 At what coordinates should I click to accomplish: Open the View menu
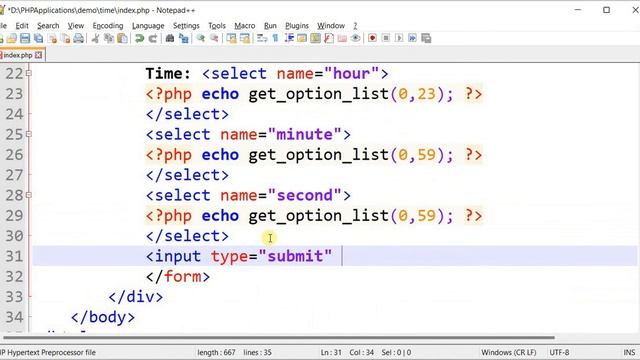pyautogui.click(x=76, y=26)
